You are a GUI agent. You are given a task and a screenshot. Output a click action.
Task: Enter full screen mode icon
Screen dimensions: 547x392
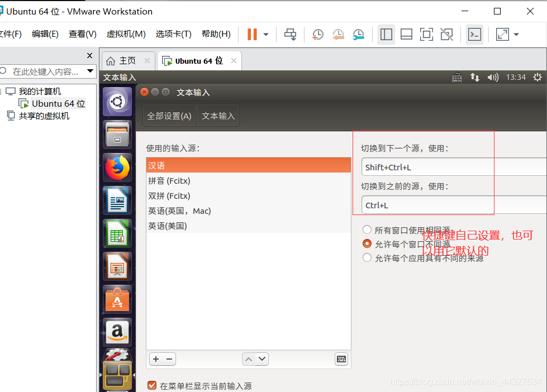(426, 34)
